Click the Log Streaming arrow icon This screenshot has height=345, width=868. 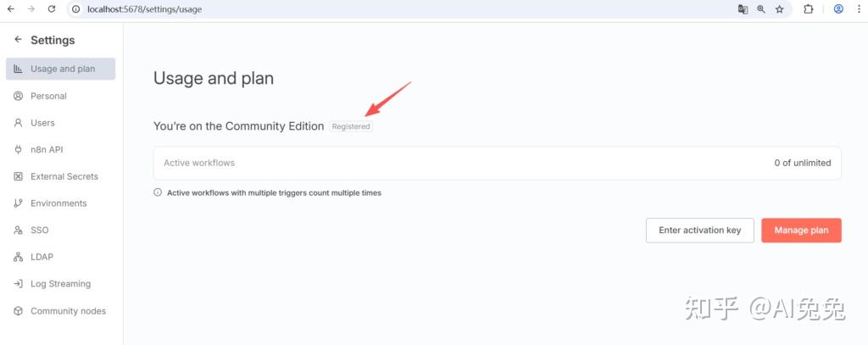pos(19,283)
